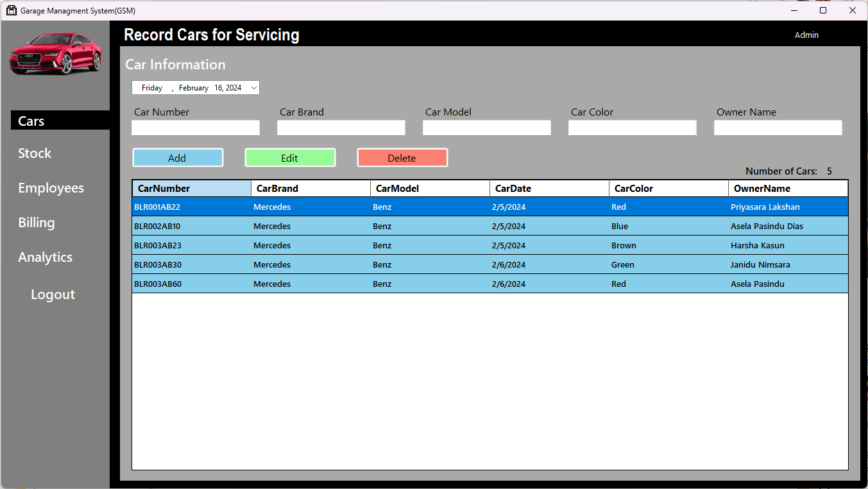Click Logout in the sidebar
Image resolution: width=868 pixels, height=489 pixels.
tap(52, 294)
